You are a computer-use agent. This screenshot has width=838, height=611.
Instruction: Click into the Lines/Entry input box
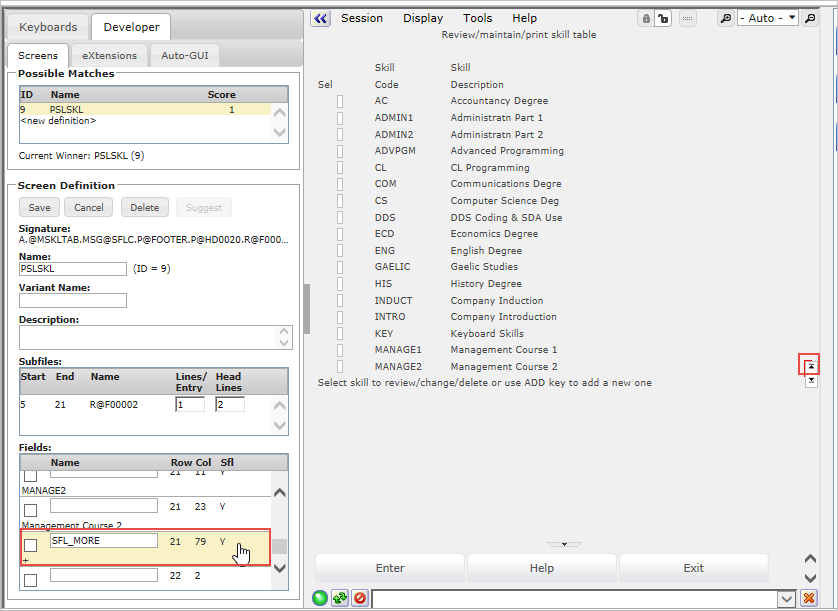[x=190, y=405]
